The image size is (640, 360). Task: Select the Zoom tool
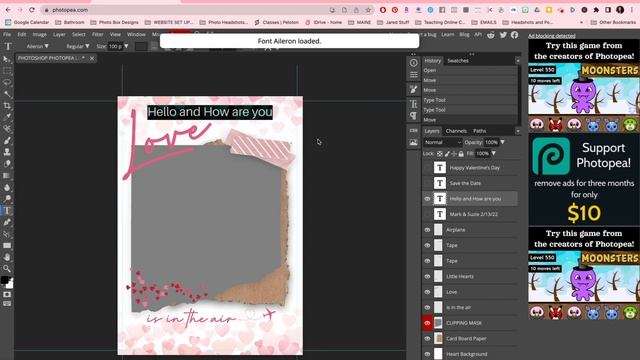point(7,269)
